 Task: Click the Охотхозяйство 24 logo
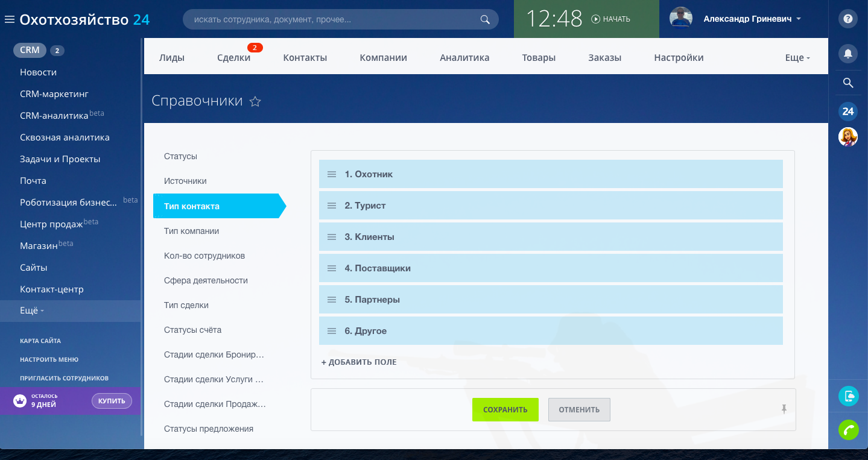pos(84,20)
